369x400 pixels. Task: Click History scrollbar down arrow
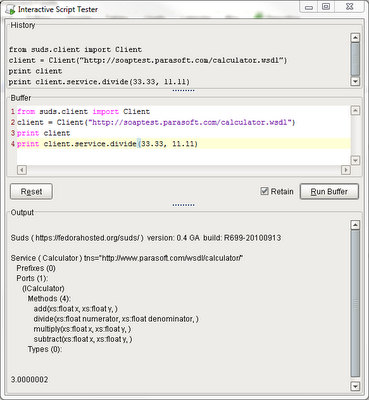coord(355,81)
